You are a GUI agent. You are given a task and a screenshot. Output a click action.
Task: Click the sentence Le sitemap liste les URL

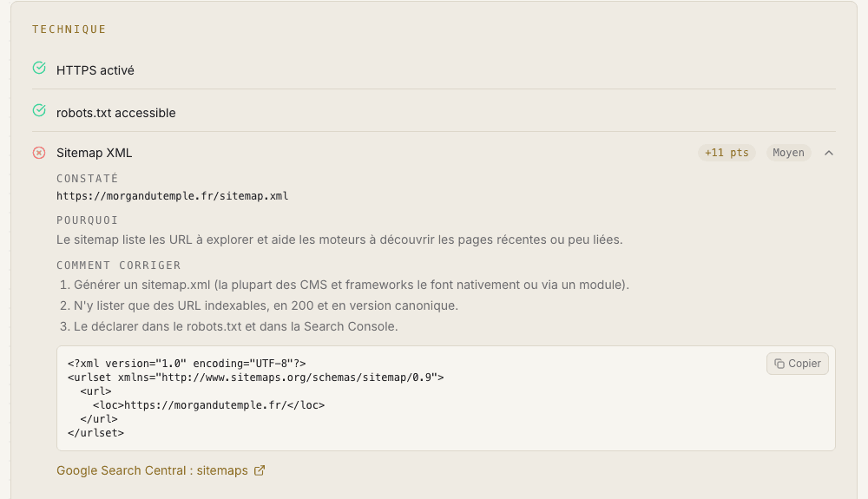pyautogui.click(x=339, y=240)
